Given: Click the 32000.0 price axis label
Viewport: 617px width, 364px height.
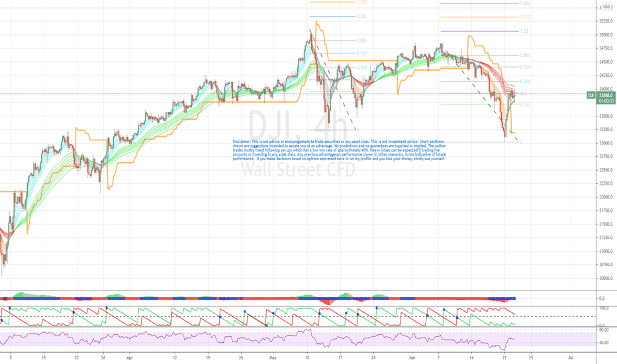Looking at the screenshot, I should (x=606, y=197).
